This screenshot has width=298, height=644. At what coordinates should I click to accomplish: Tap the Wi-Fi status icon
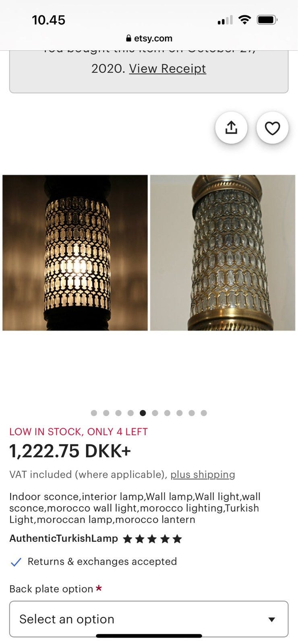[244, 20]
